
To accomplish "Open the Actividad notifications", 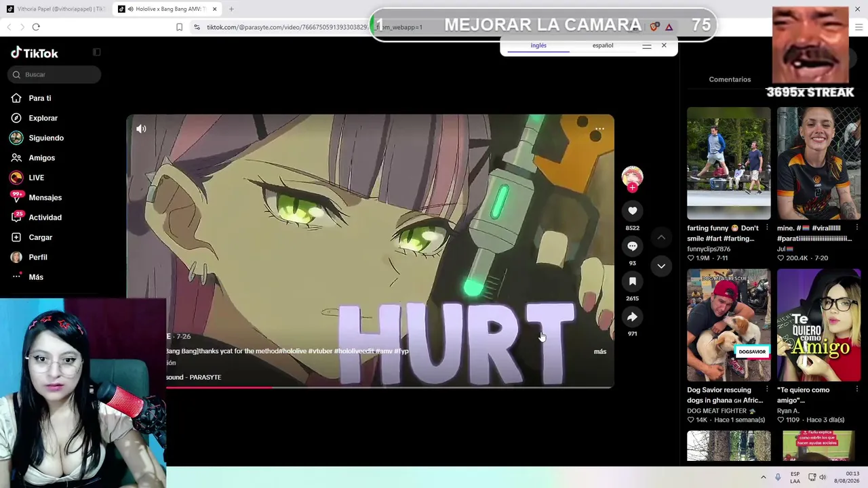I will point(45,218).
